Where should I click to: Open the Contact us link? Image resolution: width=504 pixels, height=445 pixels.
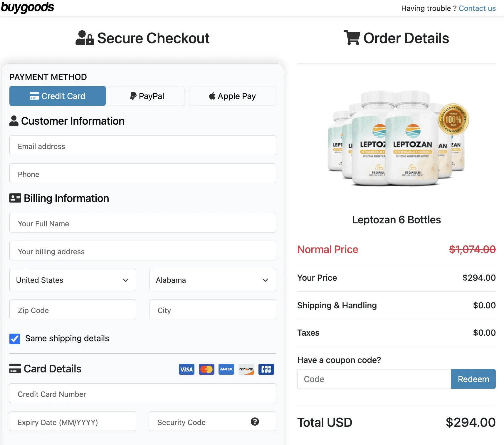[x=477, y=8]
